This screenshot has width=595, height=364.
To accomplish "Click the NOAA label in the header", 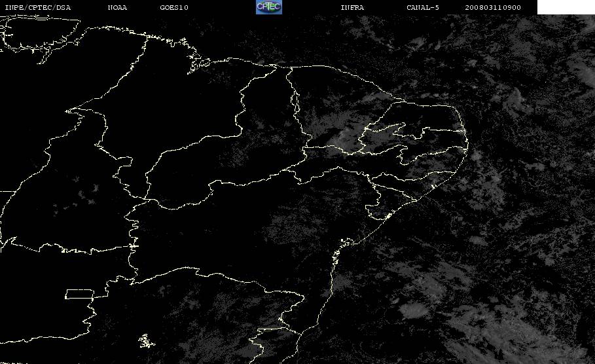I will (x=118, y=7).
